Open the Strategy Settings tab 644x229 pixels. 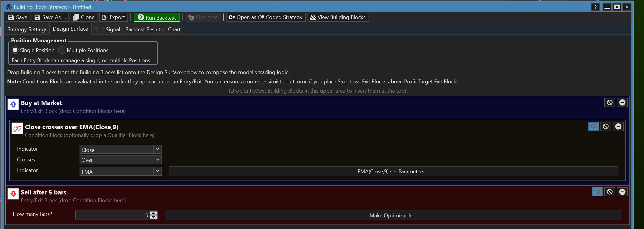click(x=27, y=29)
